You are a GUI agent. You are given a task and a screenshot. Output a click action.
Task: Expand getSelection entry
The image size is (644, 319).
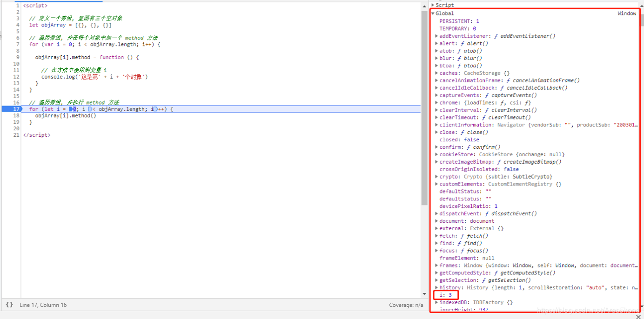coord(436,280)
